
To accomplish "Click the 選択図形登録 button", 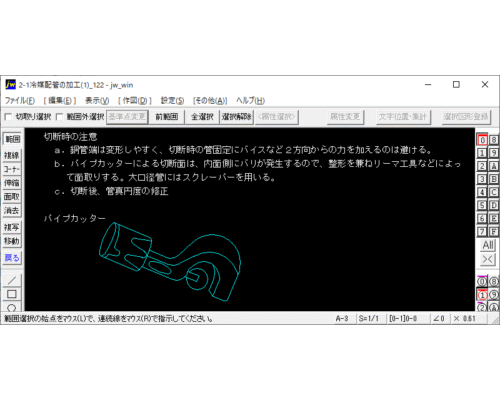I will (x=466, y=117).
